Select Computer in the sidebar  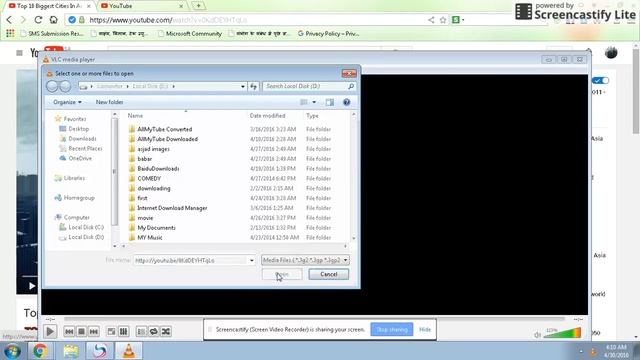tap(72, 217)
